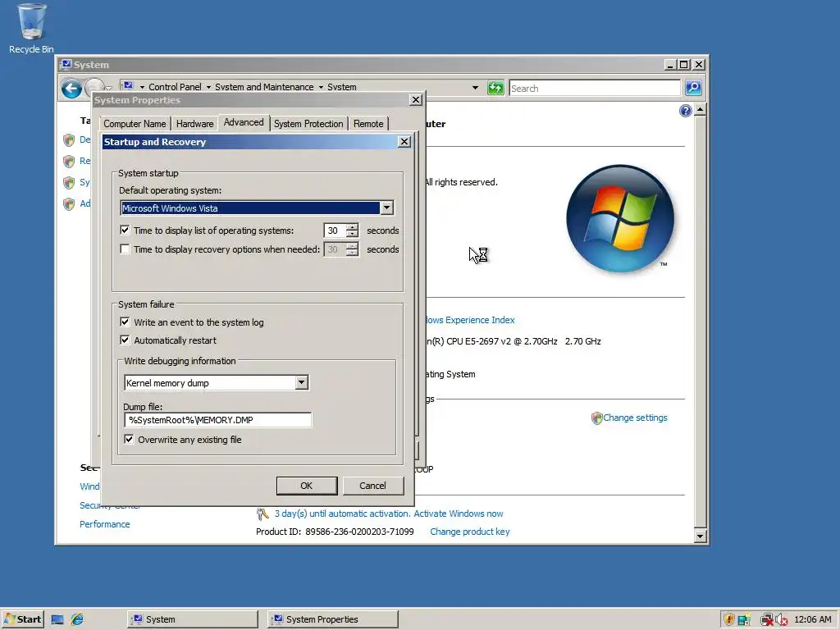Screen dimensions: 840x630
Task: Click the Change settings link
Action: pos(636,418)
